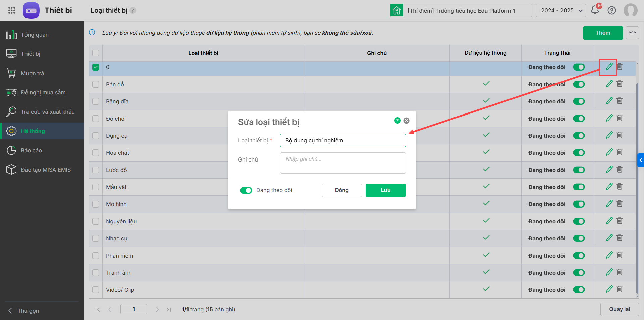Open the user avatar menu
Image resolution: width=644 pixels, height=320 pixels.
[631, 10]
